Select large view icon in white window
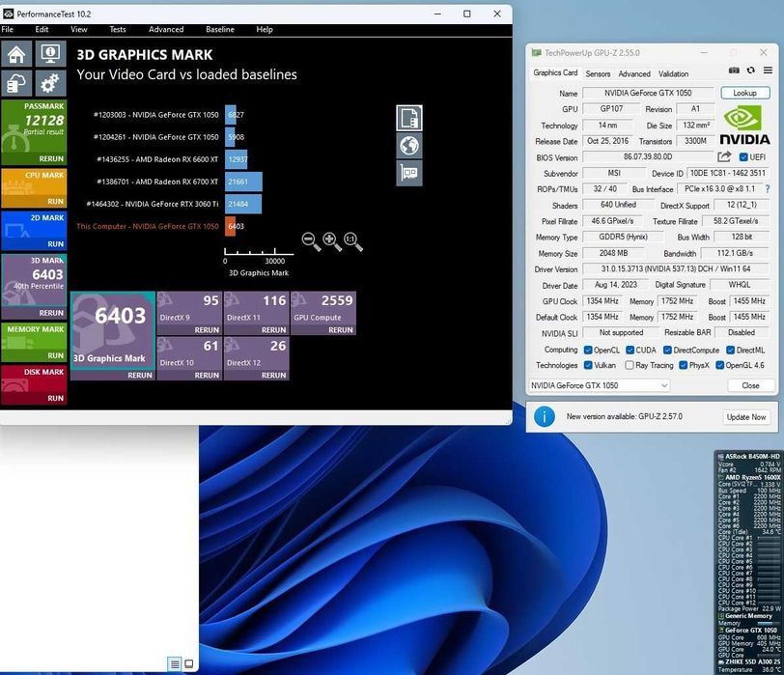 189,664
